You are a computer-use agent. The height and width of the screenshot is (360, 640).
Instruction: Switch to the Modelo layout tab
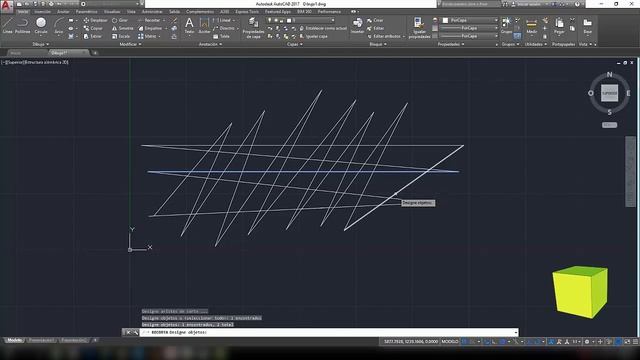point(15,340)
